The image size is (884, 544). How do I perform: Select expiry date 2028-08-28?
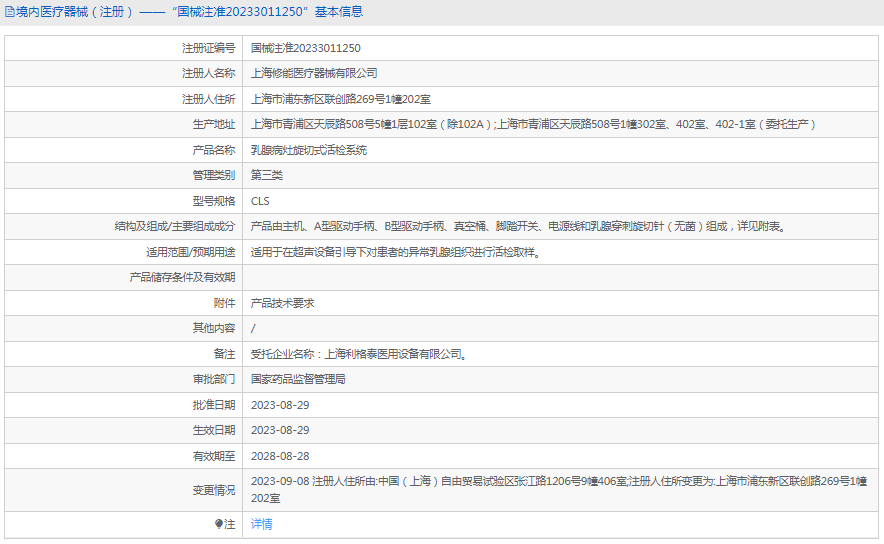click(280, 456)
